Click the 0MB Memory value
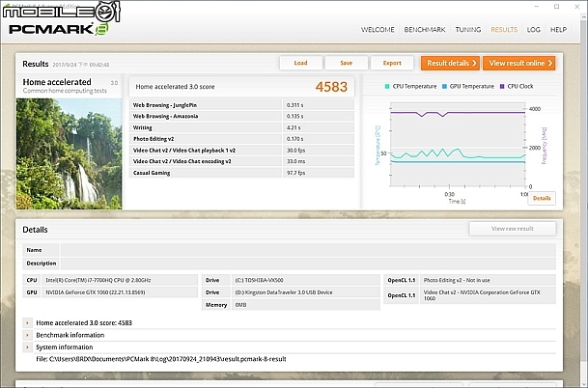The height and width of the screenshot is (388, 588). pos(240,305)
